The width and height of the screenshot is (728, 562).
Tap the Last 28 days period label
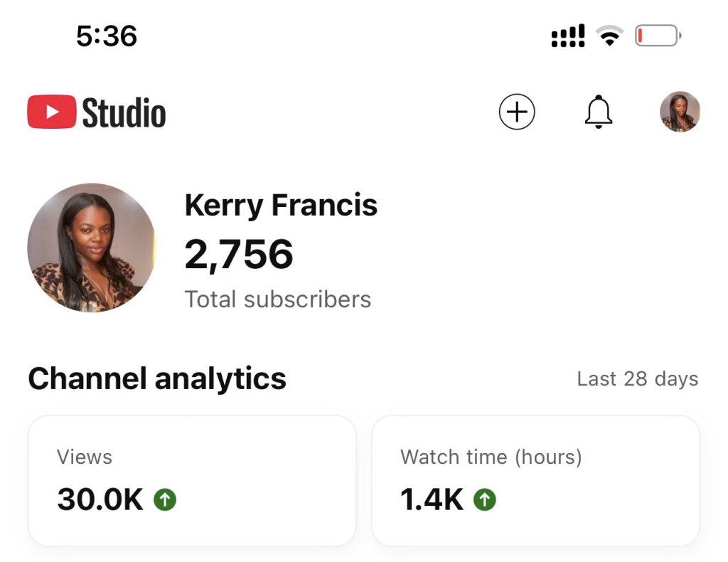click(637, 379)
